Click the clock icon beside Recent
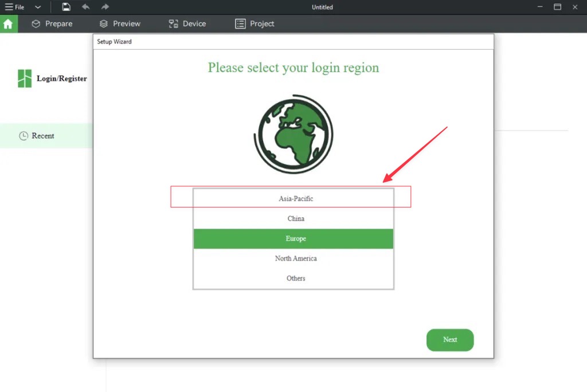 (x=24, y=136)
